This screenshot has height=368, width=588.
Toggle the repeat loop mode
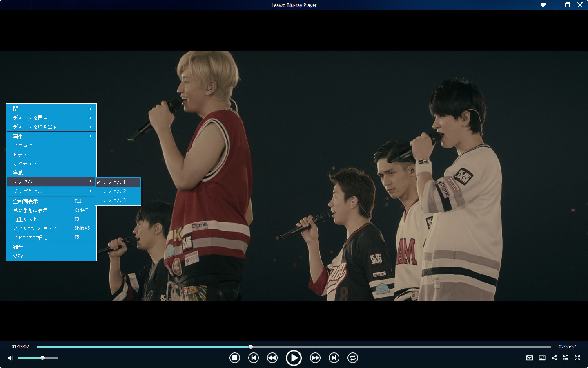pos(353,358)
